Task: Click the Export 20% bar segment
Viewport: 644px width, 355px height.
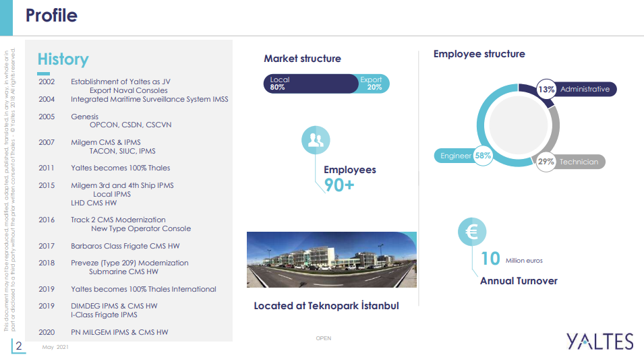Action: click(x=373, y=84)
